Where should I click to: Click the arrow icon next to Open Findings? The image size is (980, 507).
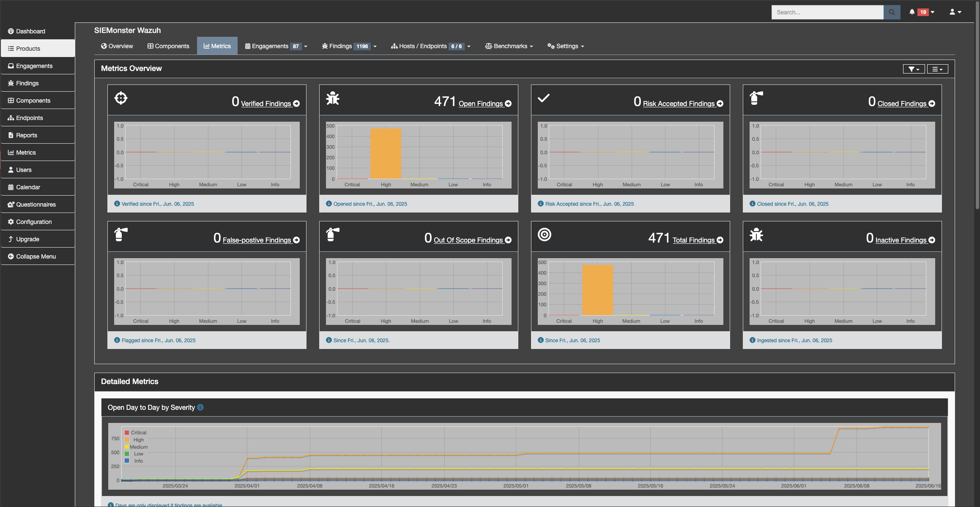coord(508,104)
